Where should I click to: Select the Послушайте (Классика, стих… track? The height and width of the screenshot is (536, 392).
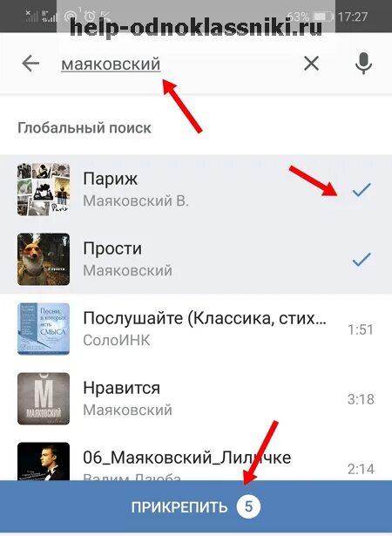(x=196, y=329)
